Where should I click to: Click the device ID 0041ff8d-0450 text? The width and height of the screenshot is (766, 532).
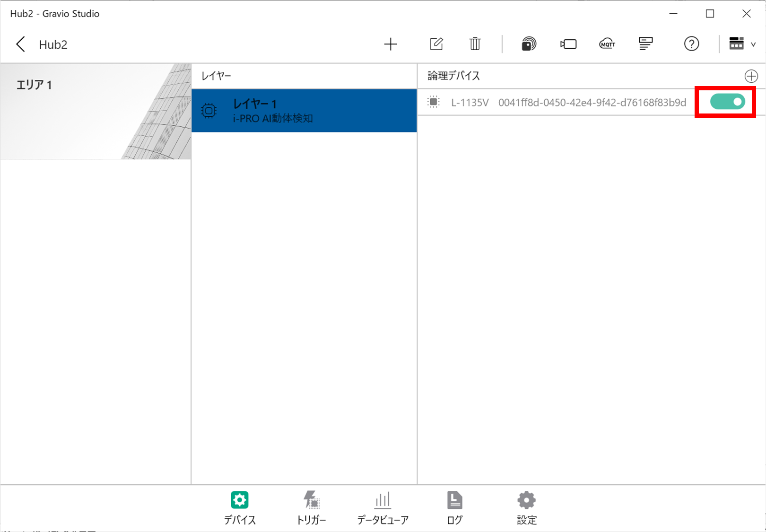(592, 103)
